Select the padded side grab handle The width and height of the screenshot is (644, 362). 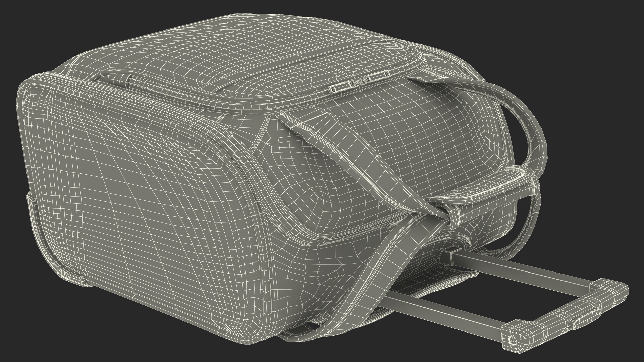(486, 191)
